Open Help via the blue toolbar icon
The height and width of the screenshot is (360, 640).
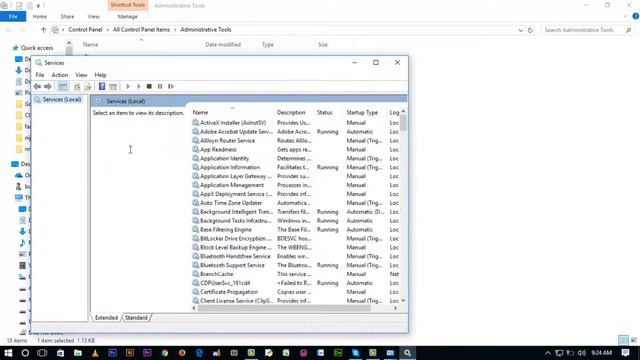(x=102, y=87)
